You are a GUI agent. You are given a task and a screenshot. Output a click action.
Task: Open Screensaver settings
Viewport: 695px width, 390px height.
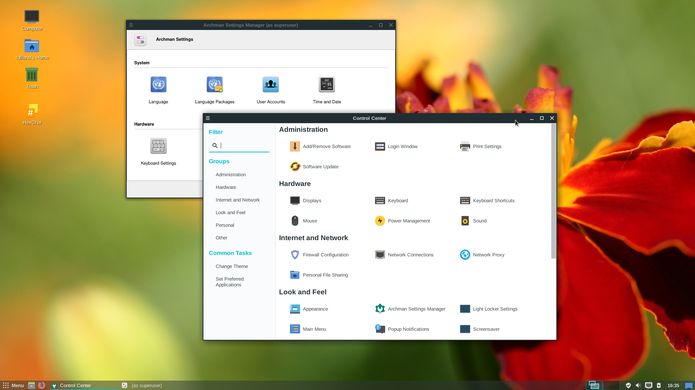480,329
